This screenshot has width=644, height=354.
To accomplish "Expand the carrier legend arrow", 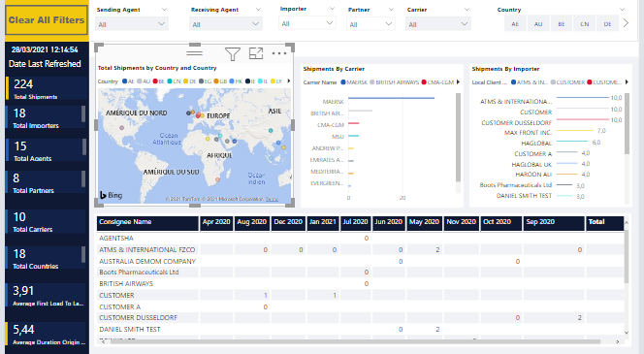I will pyautogui.click(x=458, y=82).
